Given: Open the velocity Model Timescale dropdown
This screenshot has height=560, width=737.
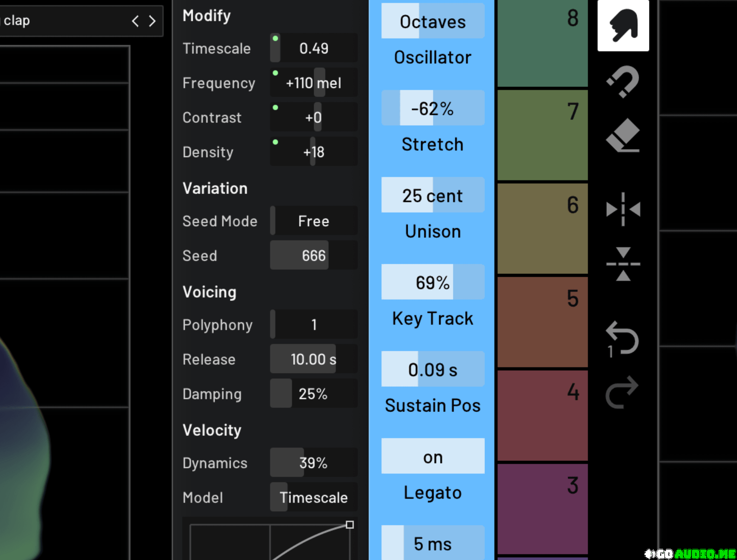Looking at the screenshot, I should (314, 497).
